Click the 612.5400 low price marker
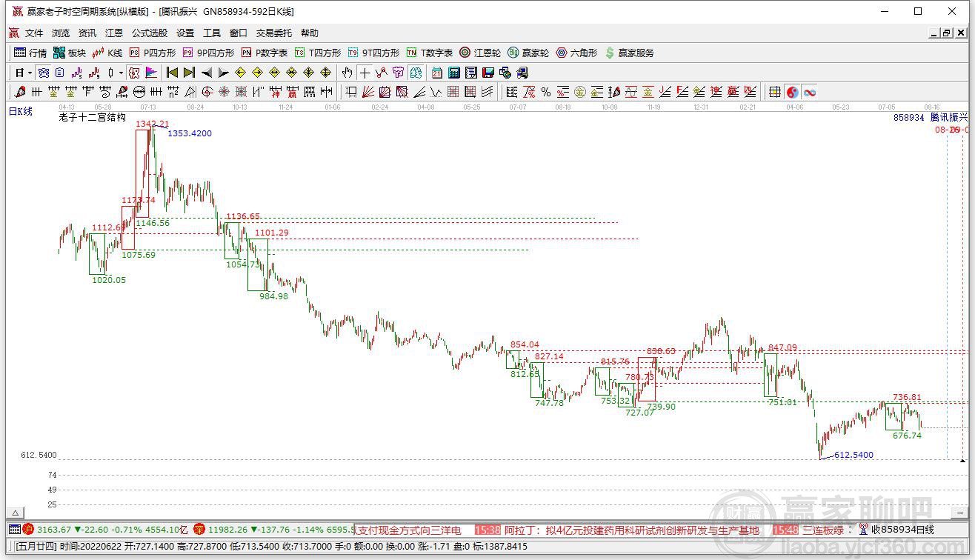The width and height of the screenshot is (975, 560). (x=853, y=455)
